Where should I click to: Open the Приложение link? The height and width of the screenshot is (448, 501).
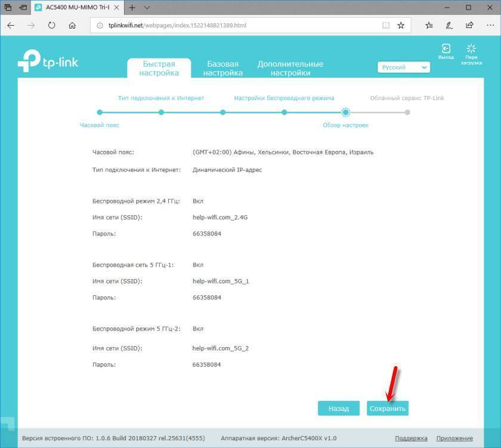(454, 438)
